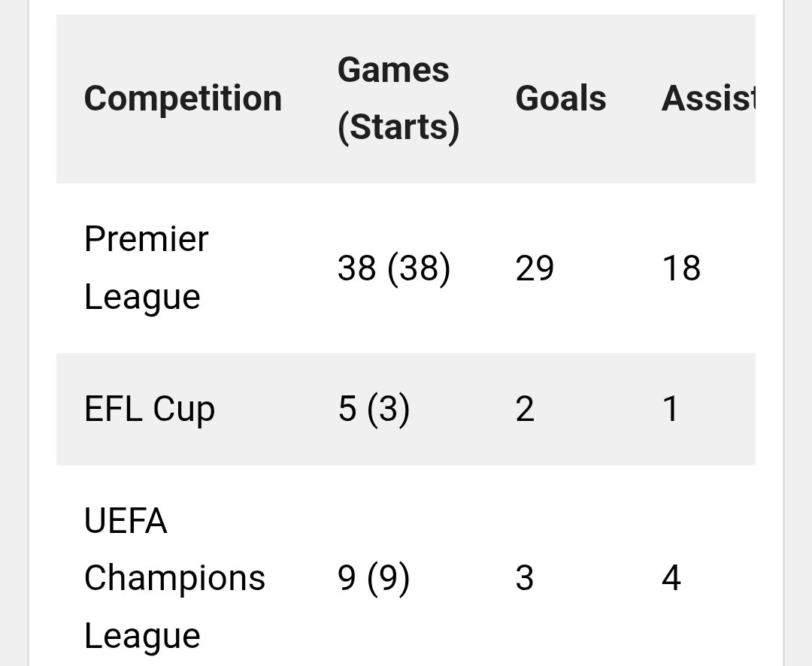
Task: Click the word Premier in first row
Action: point(147,239)
